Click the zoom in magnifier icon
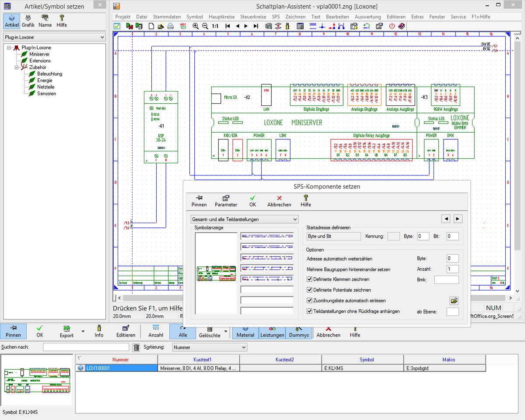This screenshot has height=420, width=525. (196, 26)
